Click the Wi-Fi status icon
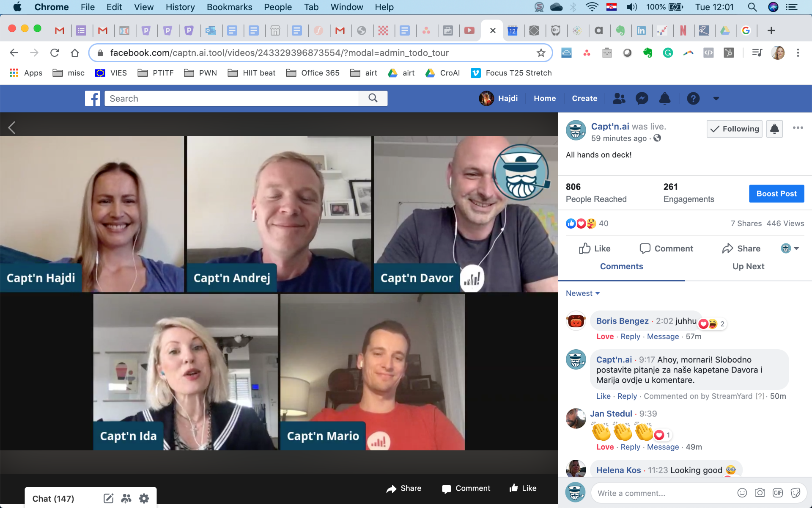 coord(592,7)
